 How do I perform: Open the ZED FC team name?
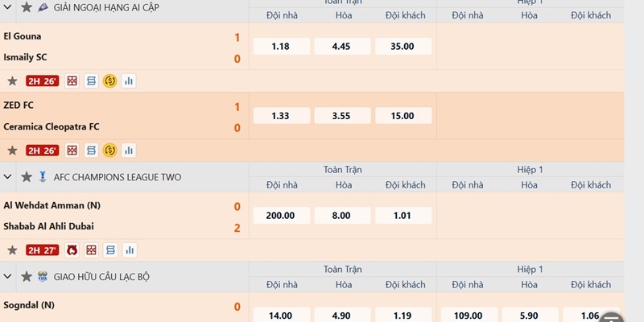point(19,105)
